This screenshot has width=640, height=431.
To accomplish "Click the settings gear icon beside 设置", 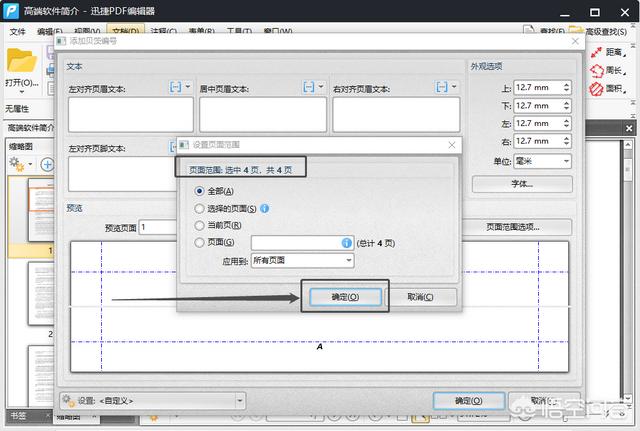I will (x=69, y=401).
